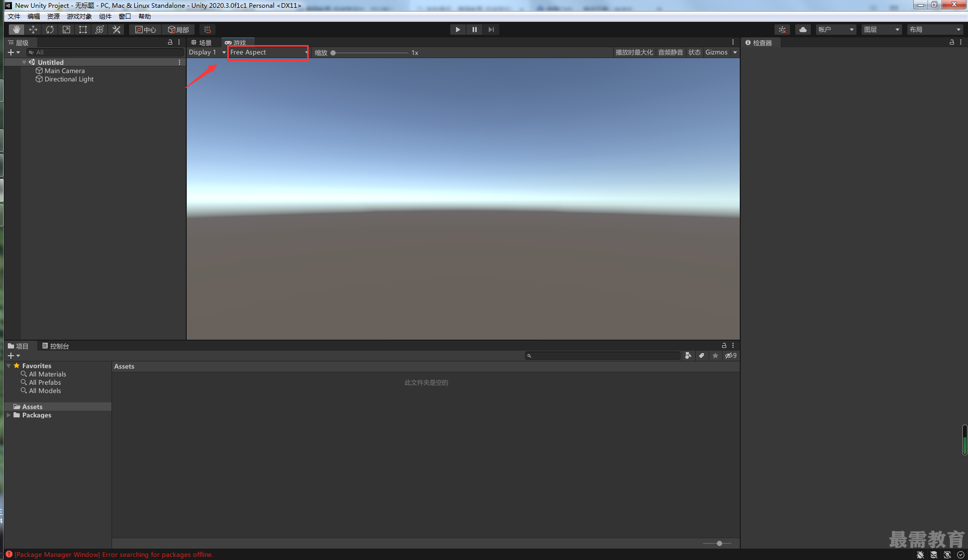Toggle hidden packages visibility count
This screenshot has width=968, height=560.
tap(730, 356)
